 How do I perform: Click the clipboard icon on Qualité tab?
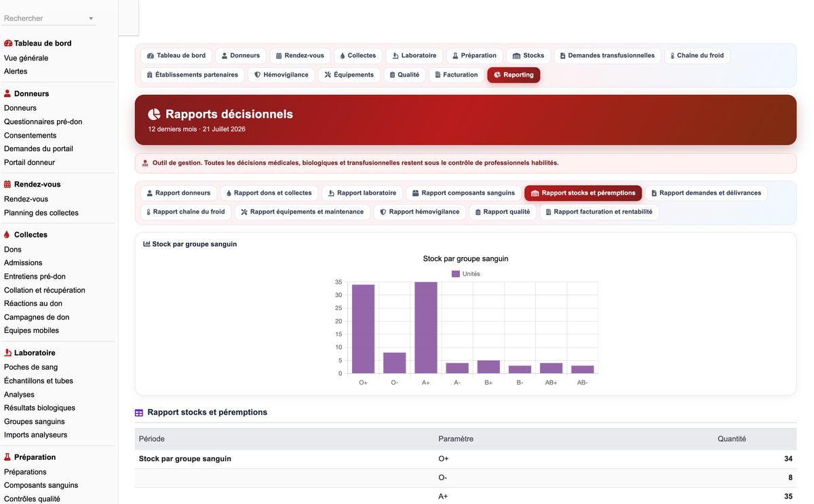coord(393,75)
